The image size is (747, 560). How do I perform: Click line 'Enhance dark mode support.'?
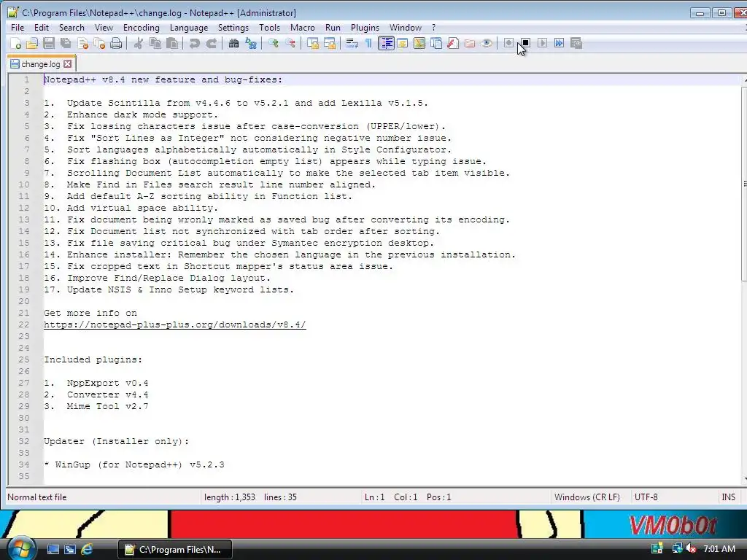coord(142,114)
